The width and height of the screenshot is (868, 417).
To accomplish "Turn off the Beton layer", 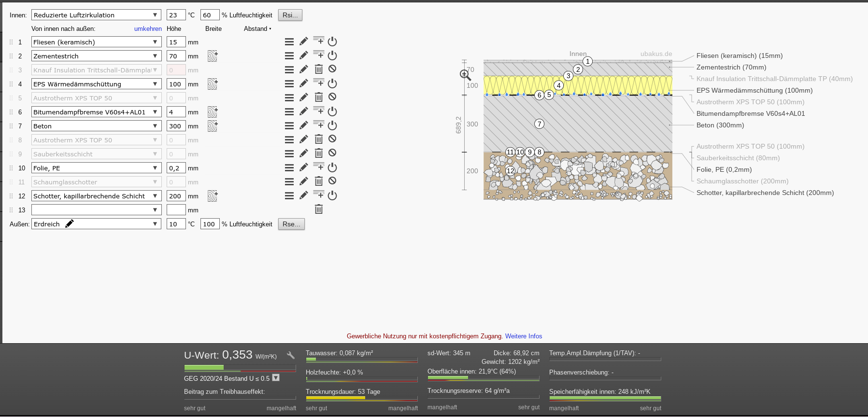I will click(332, 125).
